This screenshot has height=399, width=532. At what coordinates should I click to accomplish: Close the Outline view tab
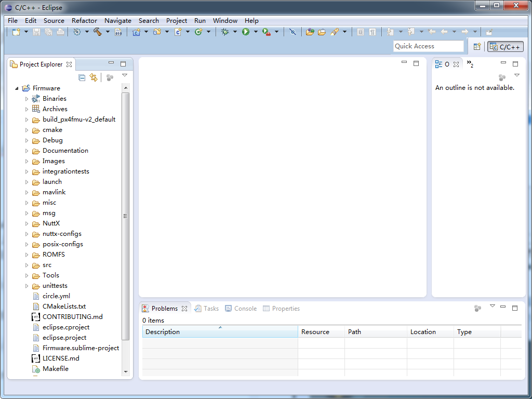coord(456,64)
